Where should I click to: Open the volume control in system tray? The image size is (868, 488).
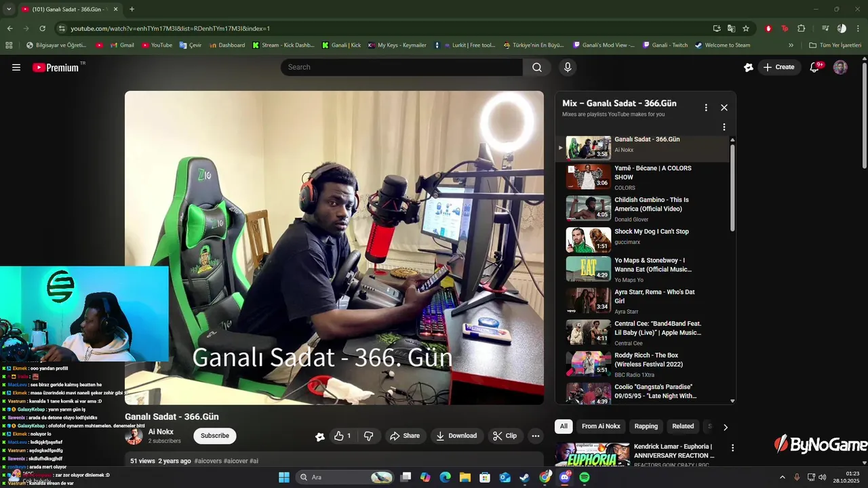tap(822, 477)
